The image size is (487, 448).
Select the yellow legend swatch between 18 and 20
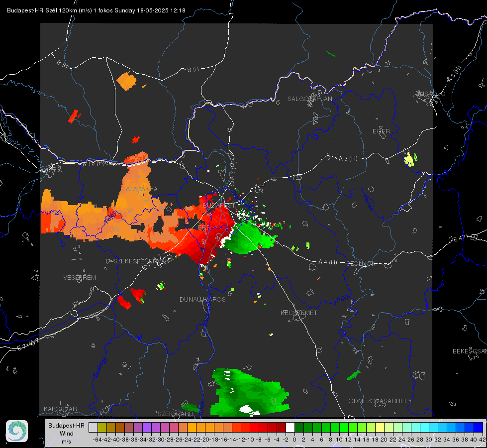(380, 427)
